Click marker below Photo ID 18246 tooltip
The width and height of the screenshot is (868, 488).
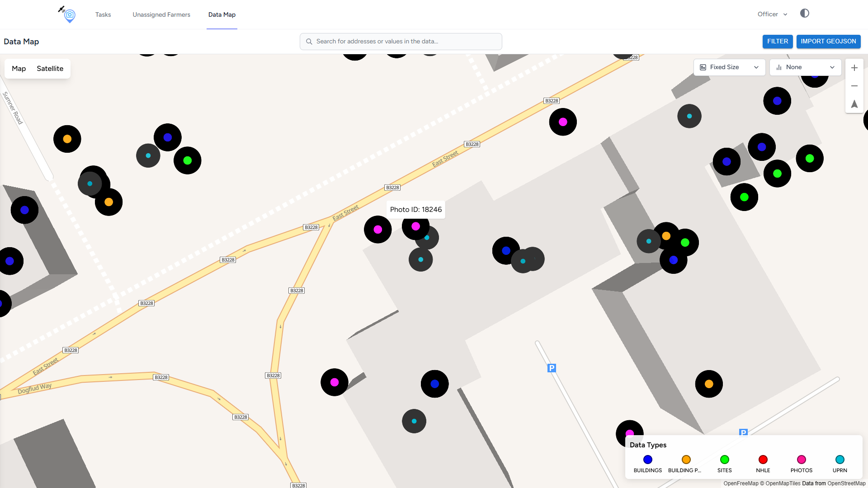coord(415,226)
